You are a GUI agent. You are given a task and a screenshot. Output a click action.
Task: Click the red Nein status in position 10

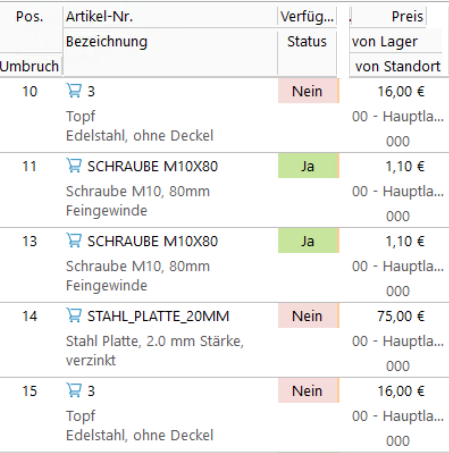pyautogui.click(x=308, y=91)
